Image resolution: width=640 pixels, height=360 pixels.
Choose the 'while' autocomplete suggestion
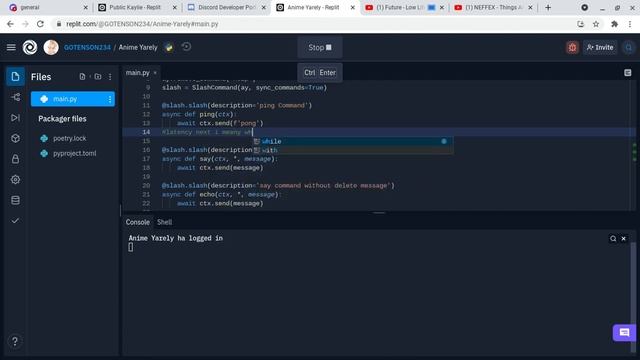[353, 141]
